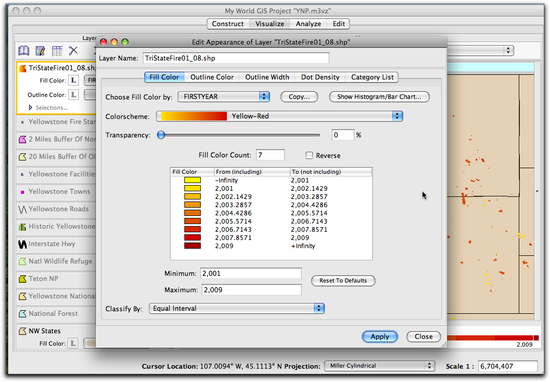Screen dimensions: 550x382
Task: Click the Fill Color column header
Action: point(192,172)
